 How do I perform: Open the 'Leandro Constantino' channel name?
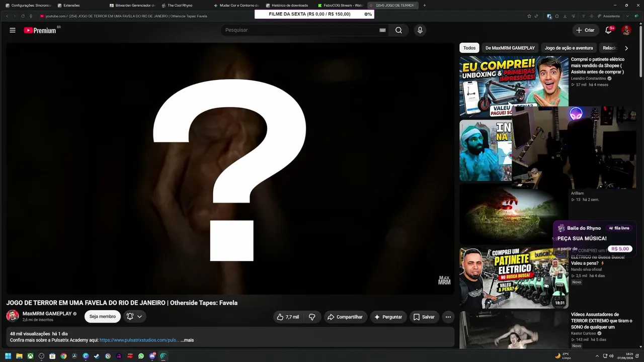tap(589, 78)
